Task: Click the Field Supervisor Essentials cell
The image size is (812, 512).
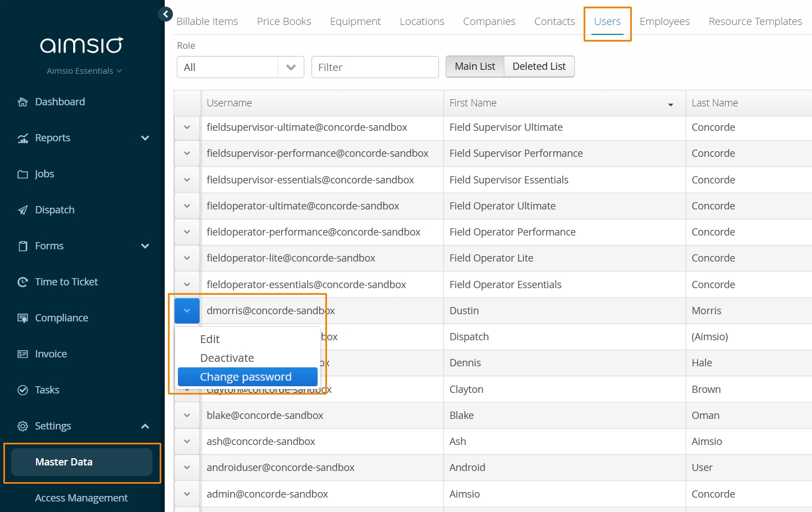Action: (x=564, y=180)
